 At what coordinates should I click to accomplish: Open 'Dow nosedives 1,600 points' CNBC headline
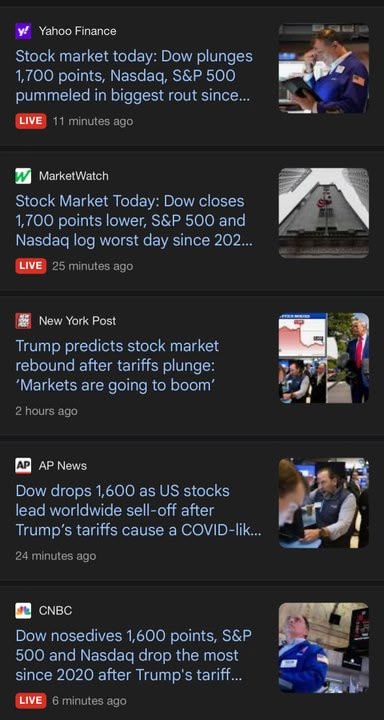pos(134,656)
